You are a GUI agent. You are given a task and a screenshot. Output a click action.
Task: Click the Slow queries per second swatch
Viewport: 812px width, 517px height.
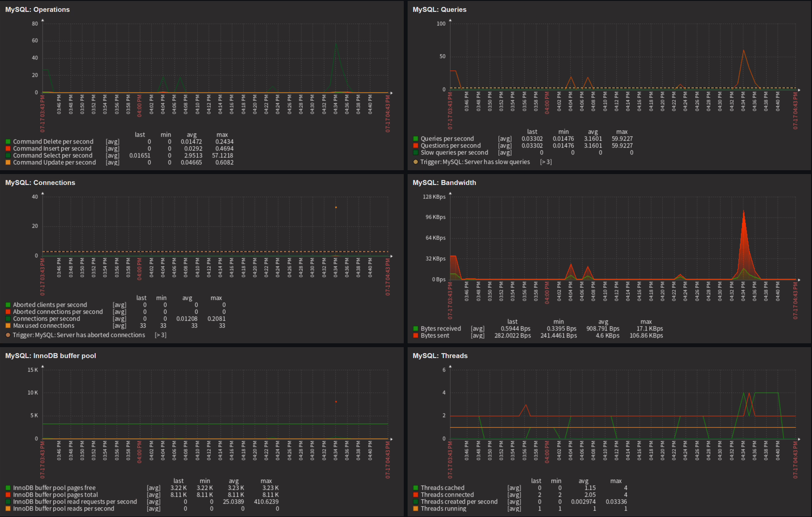(x=416, y=152)
